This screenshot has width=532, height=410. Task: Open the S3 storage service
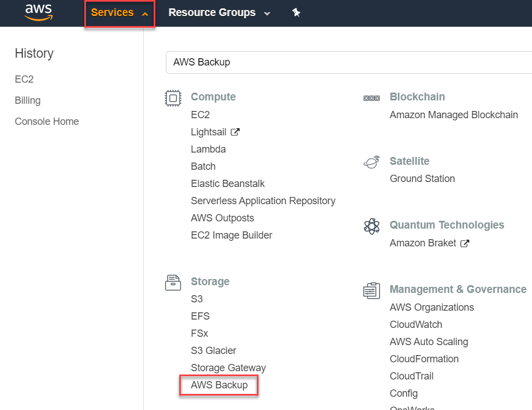197,299
